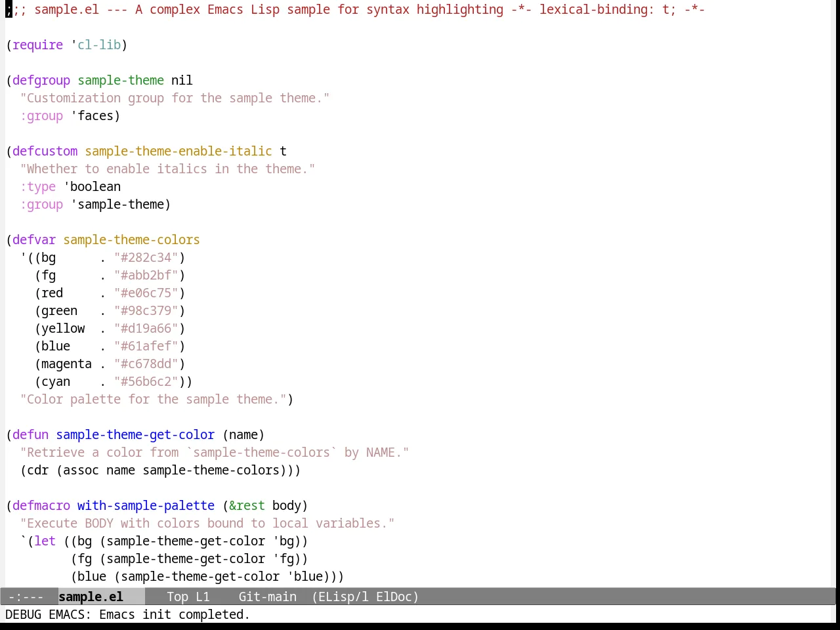840x630 pixels.
Task: Click macro name 'with-sample-palette'
Action: point(146,505)
